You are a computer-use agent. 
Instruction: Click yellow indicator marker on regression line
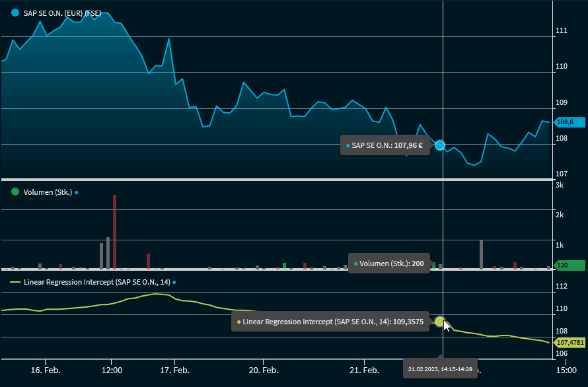coord(440,322)
